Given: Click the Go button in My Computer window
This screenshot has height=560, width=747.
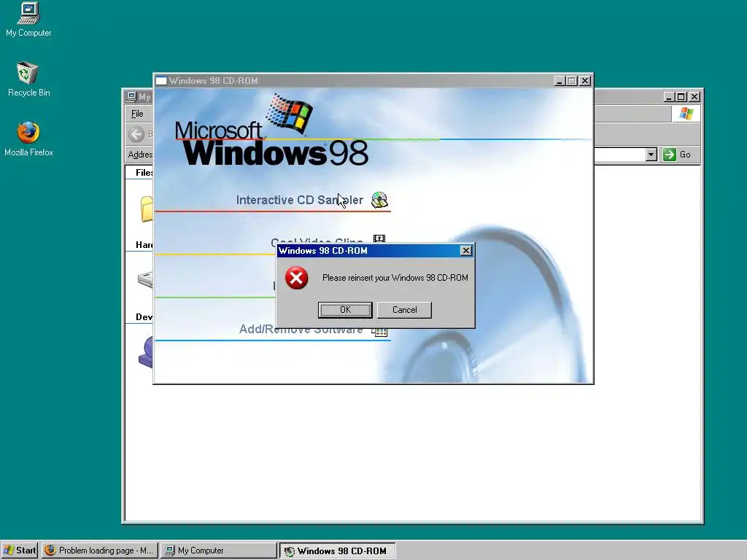Looking at the screenshot, I should tap(677, 155).
